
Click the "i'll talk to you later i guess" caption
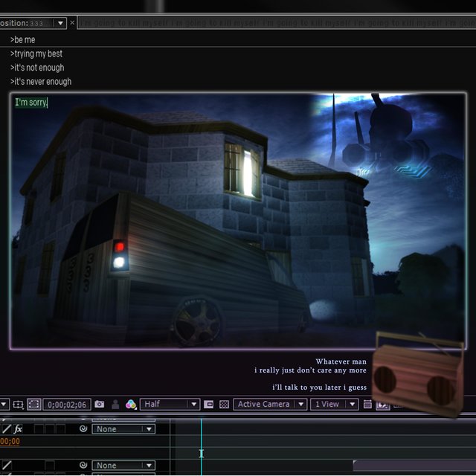319,387
